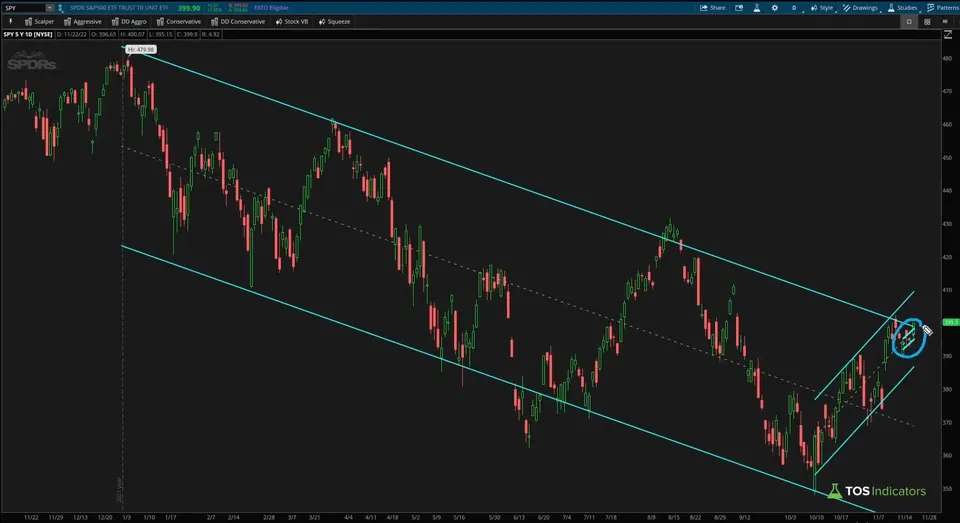The height and width of the screenshot is (523, 960).
Task: Apply the Conservative study set
Action: click(x=179, y=21)
